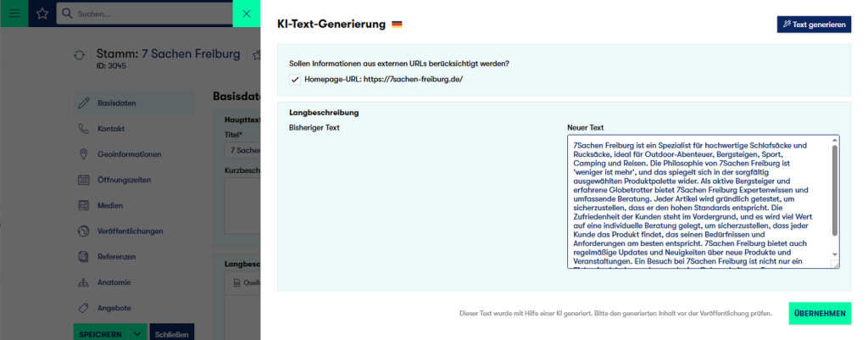Screen dimensions: 868x340
Task: Uncheck the Homepage-URL checkbox
Action: (x=295, y=79)
